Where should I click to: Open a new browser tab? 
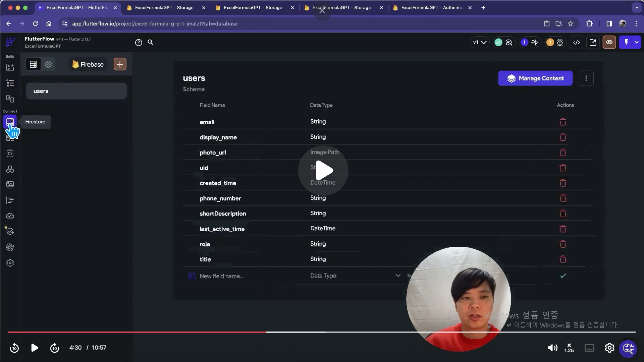point(483,8)
